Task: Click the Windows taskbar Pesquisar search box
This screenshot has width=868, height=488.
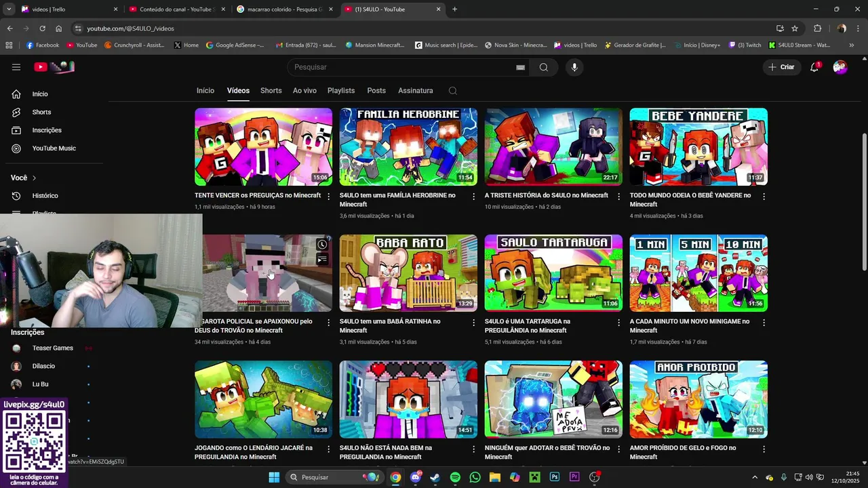Action: [x=334, y=477]
